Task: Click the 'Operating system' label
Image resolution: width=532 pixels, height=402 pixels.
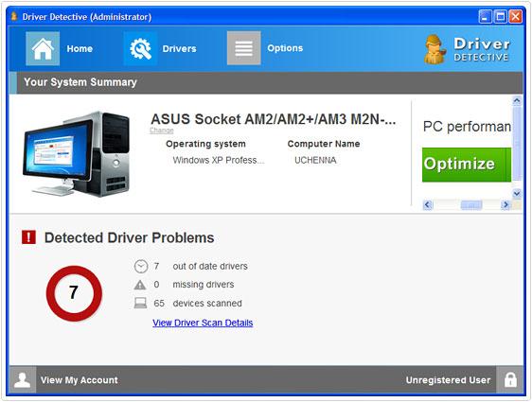Action: pos(205,144)
